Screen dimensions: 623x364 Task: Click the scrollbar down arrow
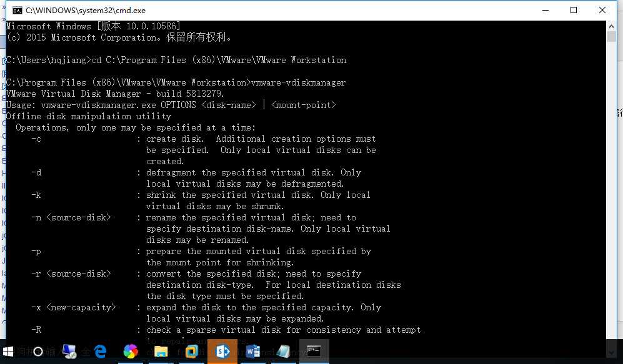(x=611, y=352)
